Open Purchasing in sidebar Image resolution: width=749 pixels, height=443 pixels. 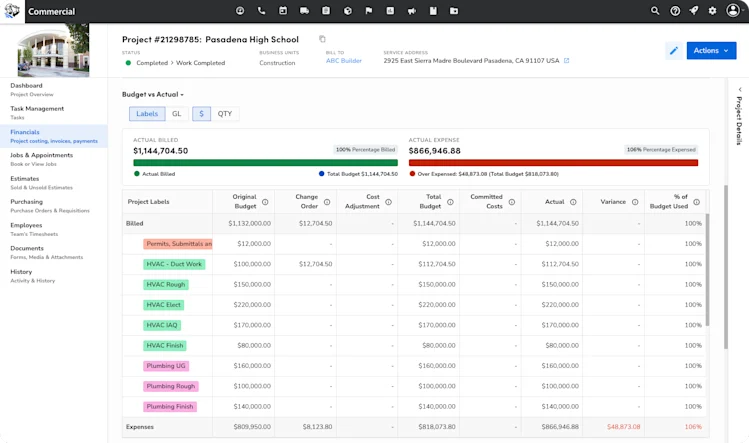pyautogui.click(x=54, y=206)
